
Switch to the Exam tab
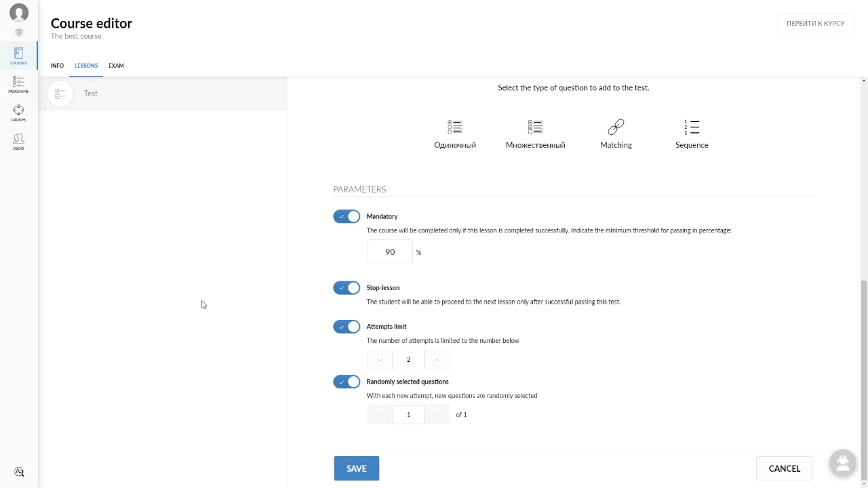(116, 66)
